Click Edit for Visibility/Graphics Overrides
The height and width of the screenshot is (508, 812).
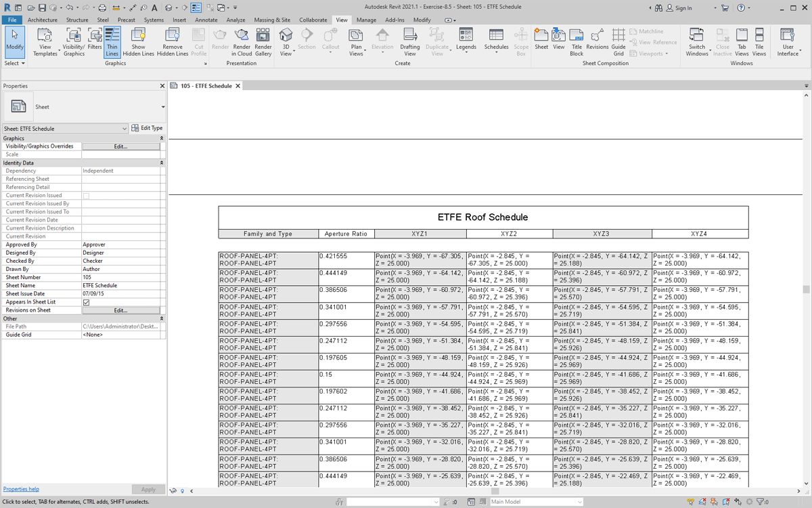click(x=120, y=146)
